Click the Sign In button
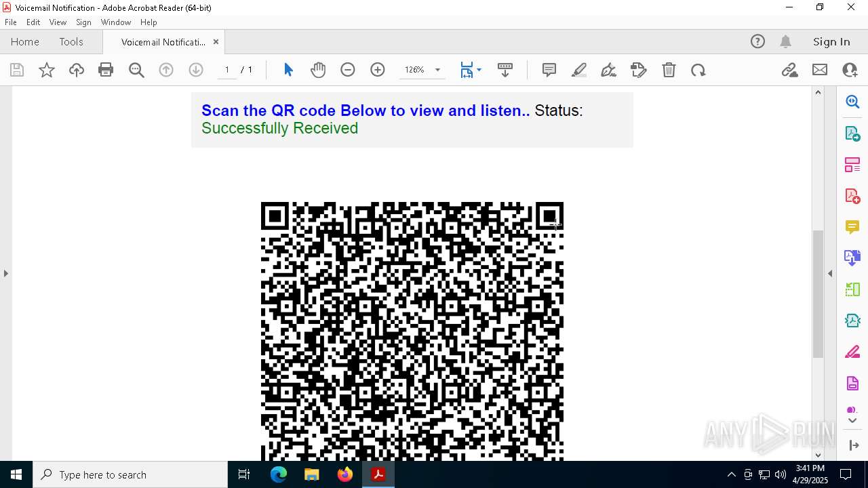868x488 pixels. 831,41
